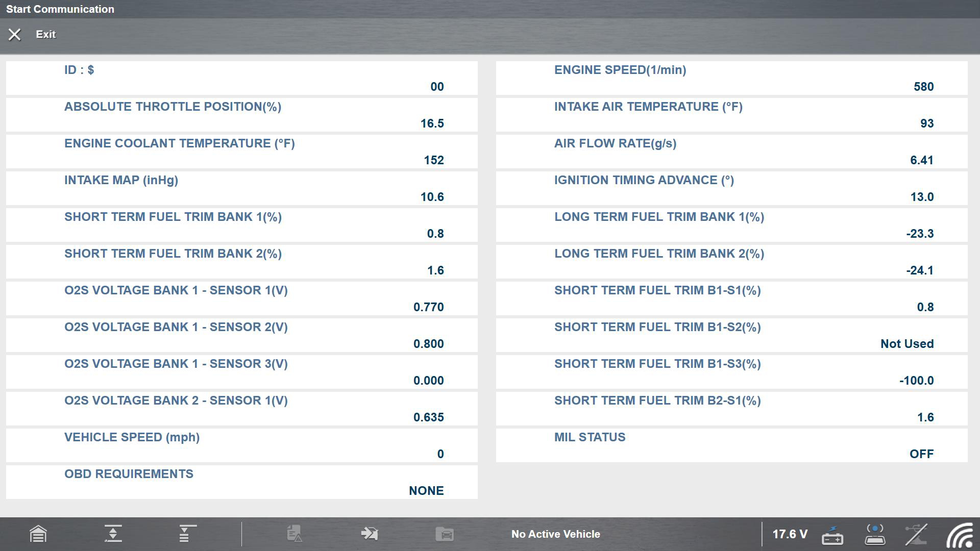
Task: Open the trouble codes document icon
Action: tap(295, 534)
